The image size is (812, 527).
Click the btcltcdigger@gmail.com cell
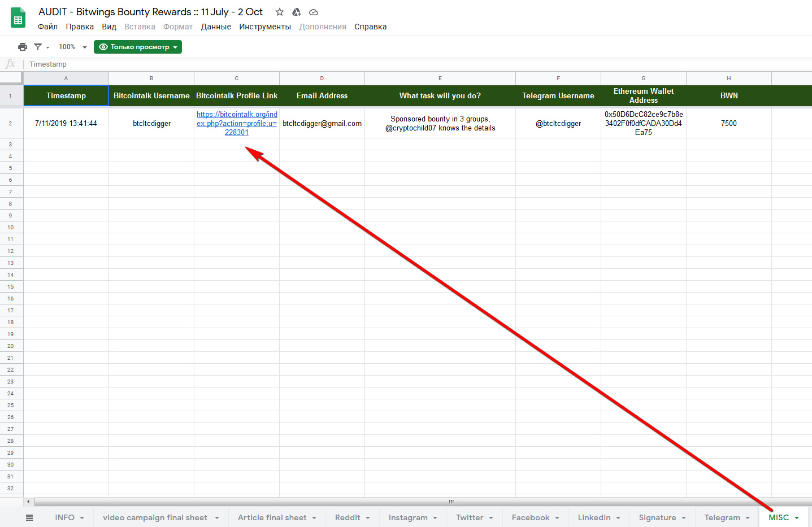coord(322,123)
